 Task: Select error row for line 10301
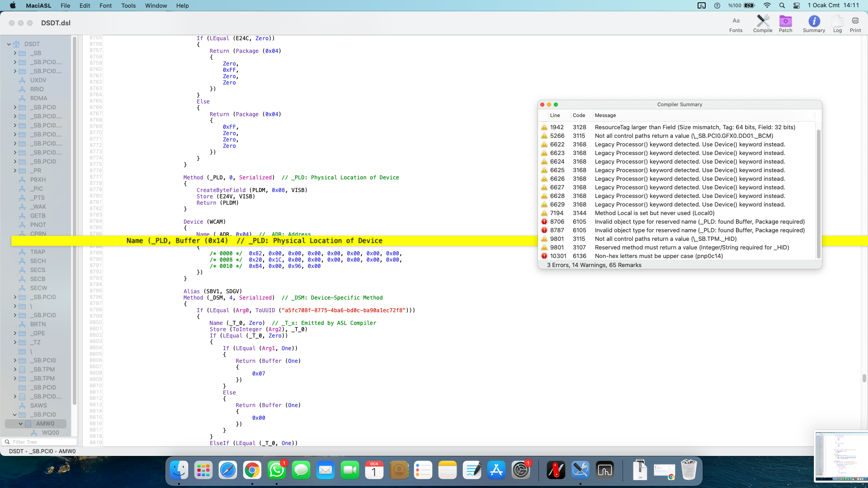(x=677, y=256)
